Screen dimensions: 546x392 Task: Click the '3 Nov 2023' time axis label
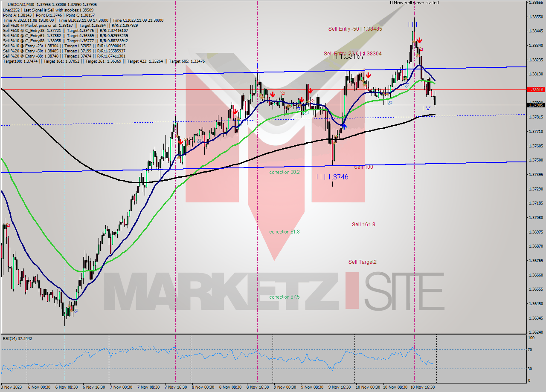tap(11, 387)
